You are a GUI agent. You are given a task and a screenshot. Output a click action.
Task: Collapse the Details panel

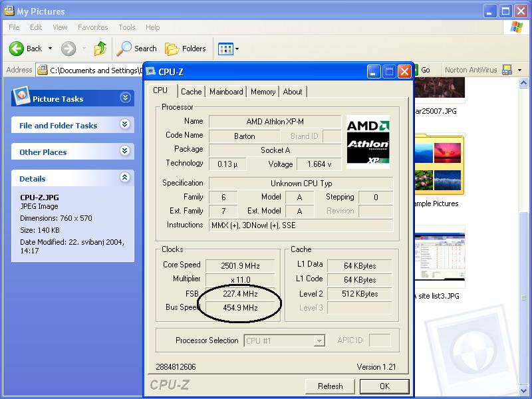click(x=125, y=178)
